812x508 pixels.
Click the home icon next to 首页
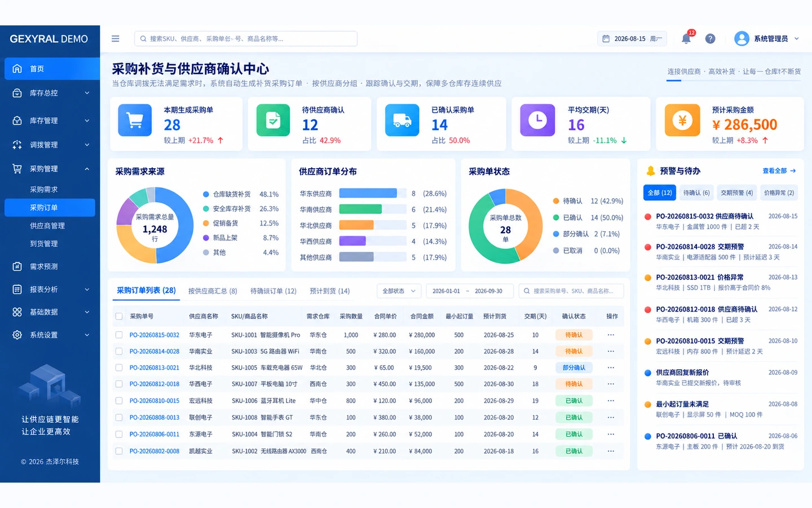[x=17, y=69]
